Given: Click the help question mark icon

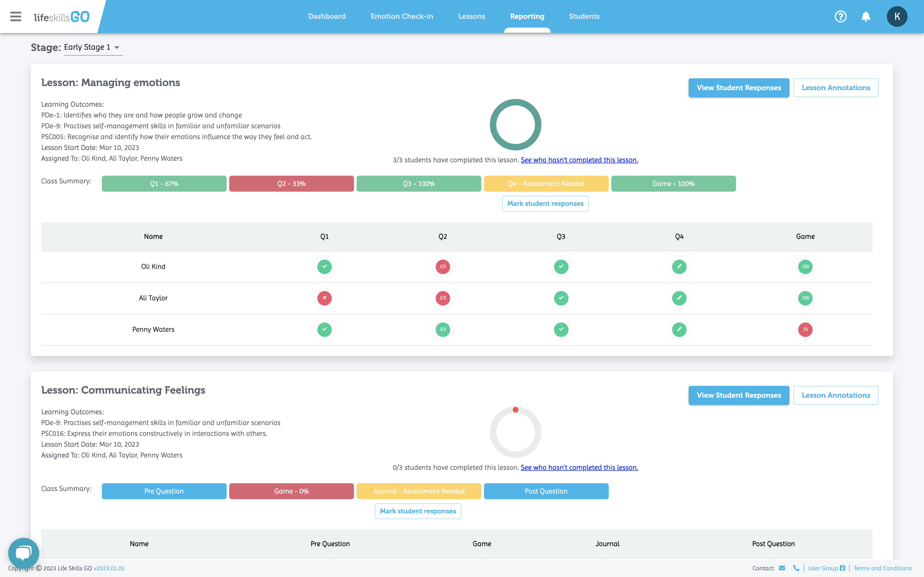Looking at the screenshot, I should pos(840,16).
